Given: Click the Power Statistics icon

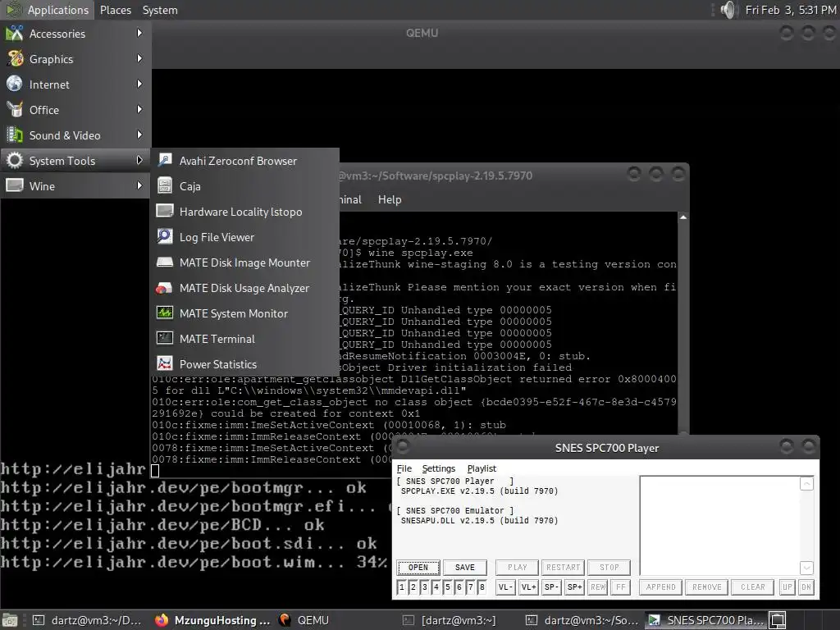Looking at the screenshot, I should 164,363.
